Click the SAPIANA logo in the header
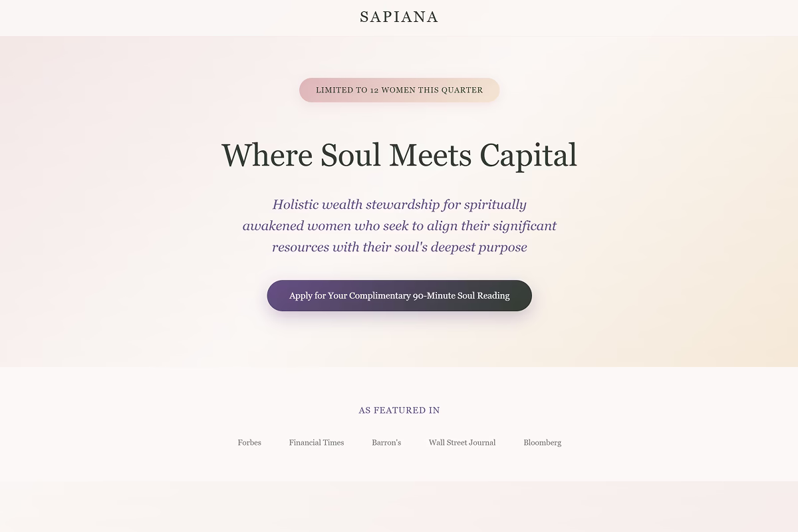 click(x=399, y=17)
